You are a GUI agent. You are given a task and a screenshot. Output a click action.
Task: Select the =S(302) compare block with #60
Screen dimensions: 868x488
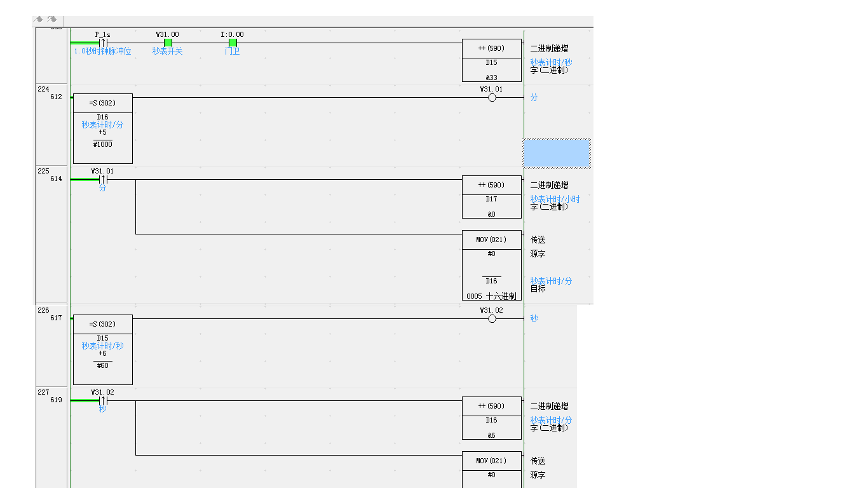coord(103,350)
